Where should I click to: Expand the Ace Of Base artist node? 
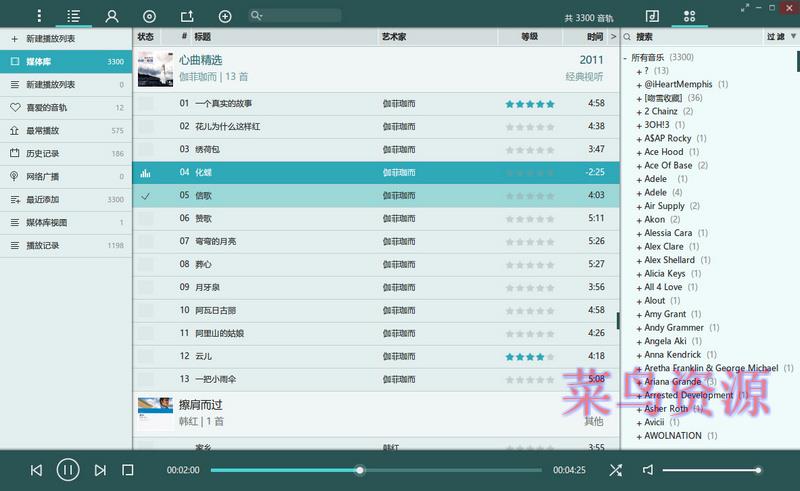639,166
